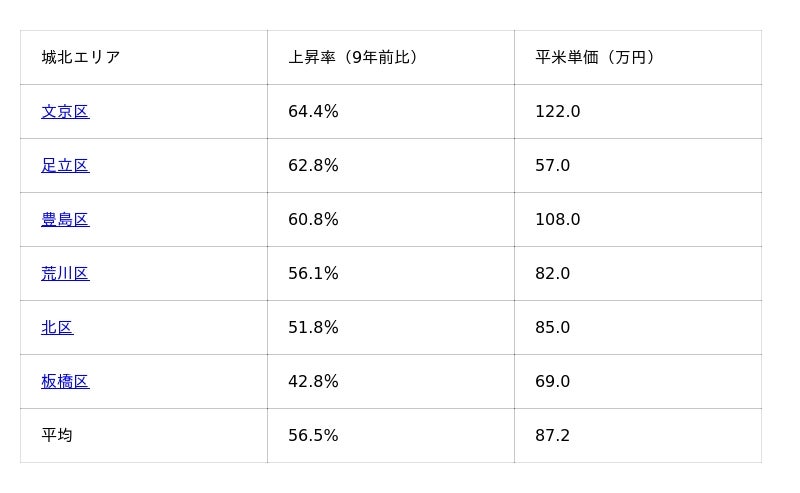
Task: Select the 板橋区 link
Action: pos(65,382)
